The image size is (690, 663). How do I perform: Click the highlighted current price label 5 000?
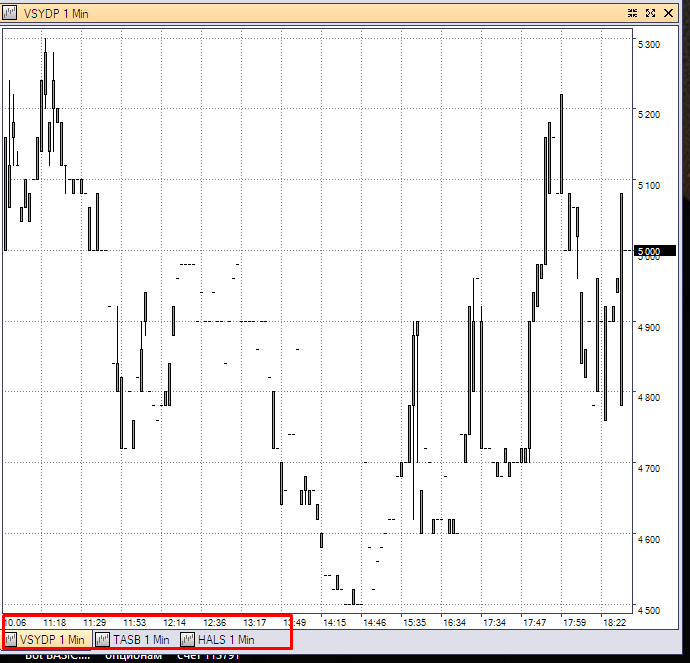pos(654,251)
